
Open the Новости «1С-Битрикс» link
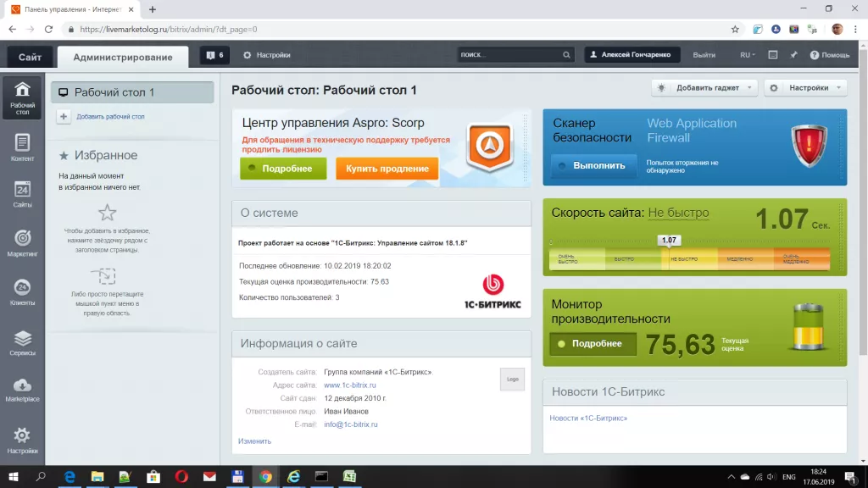(588, 419)
